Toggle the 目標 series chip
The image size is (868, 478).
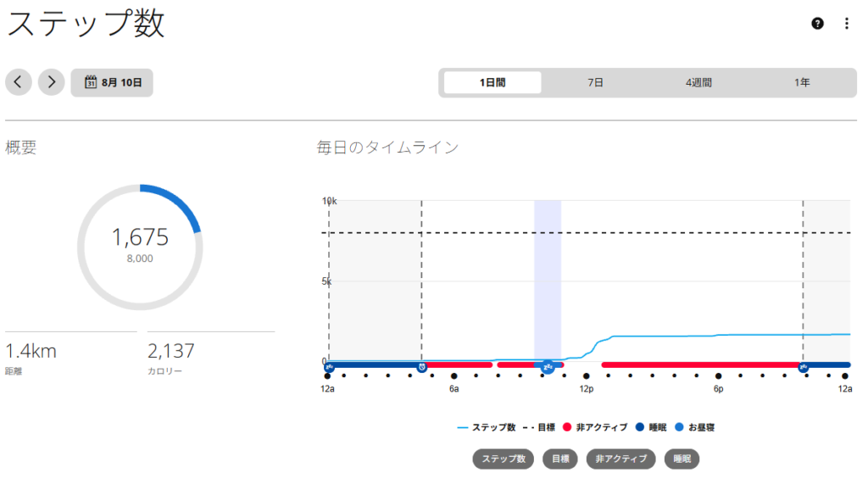(x=560, y=459)
